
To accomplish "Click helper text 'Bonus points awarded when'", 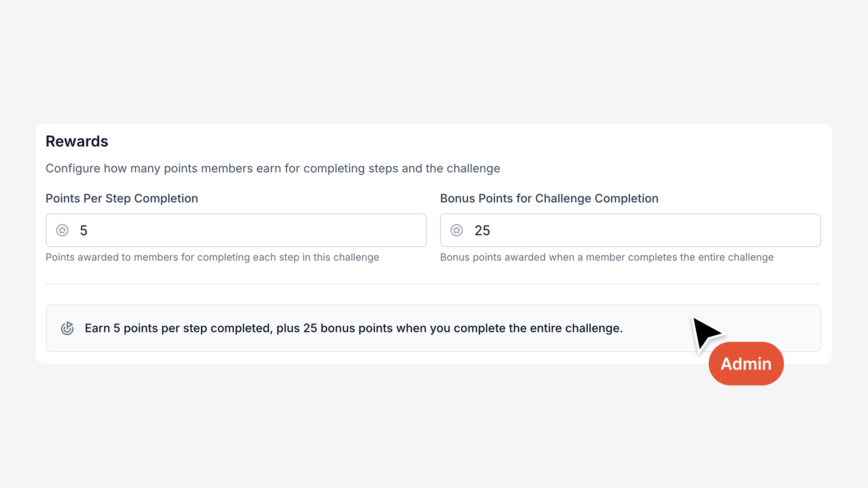I will click(607, 257).
